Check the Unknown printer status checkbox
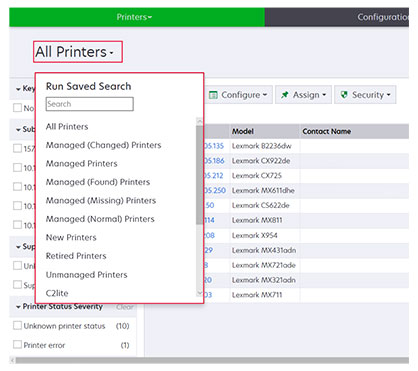Screen dimensions: 418x371 [17, 325]
